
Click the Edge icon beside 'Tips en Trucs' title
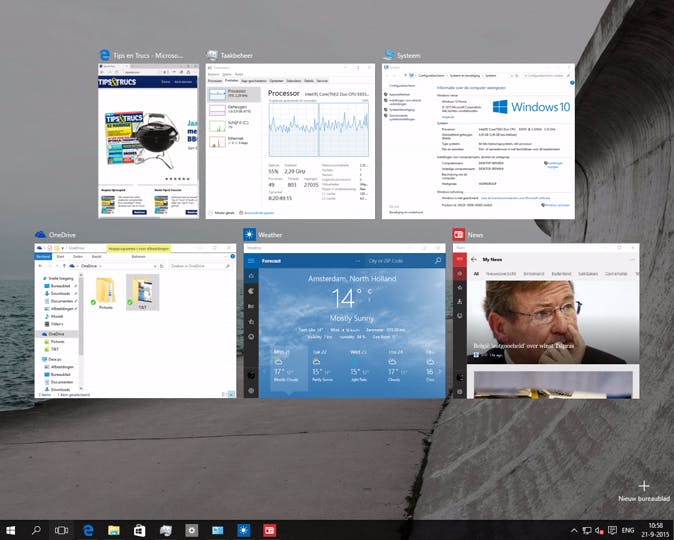pyautogui.click(x=104, y=55)
